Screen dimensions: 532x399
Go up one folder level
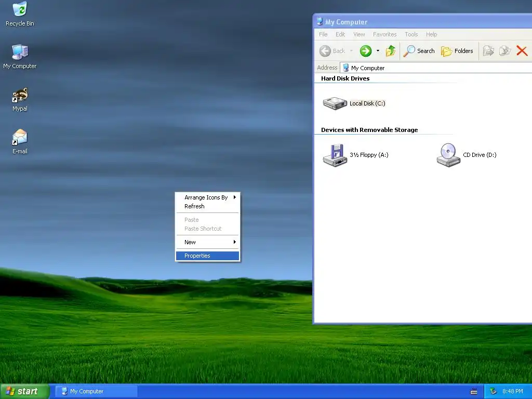pos(391,51)
